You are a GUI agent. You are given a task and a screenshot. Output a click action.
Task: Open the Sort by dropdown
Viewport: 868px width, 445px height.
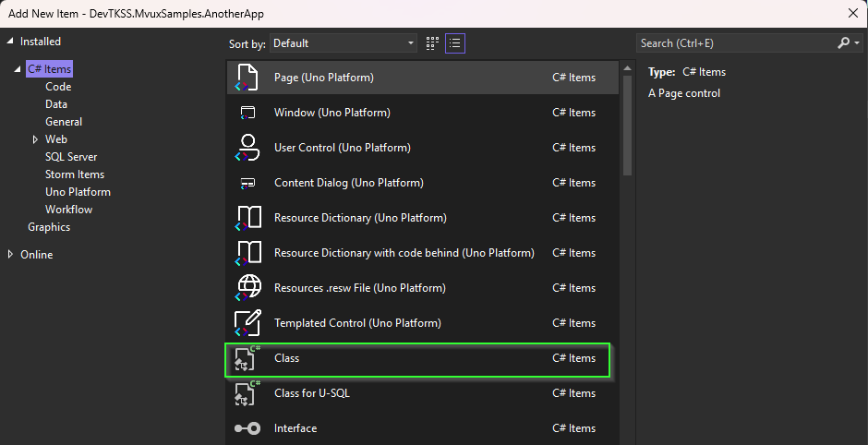coord(344,43)
